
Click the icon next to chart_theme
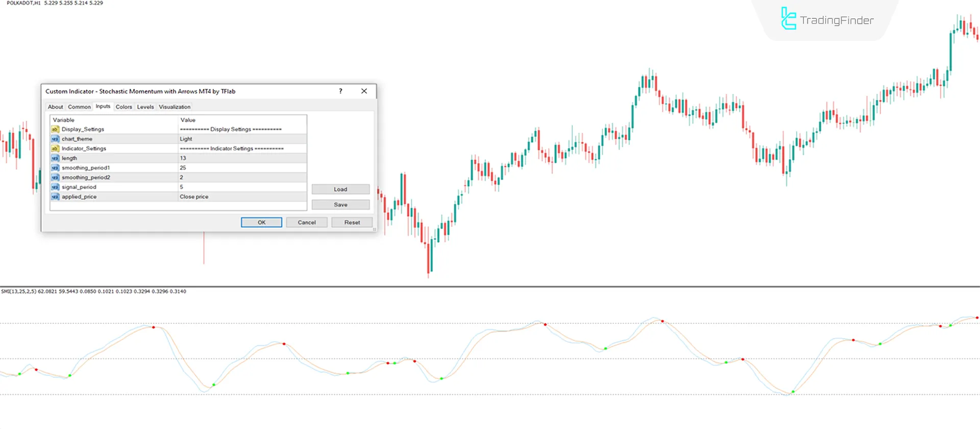pyautogui.click(x=55, y=139)
